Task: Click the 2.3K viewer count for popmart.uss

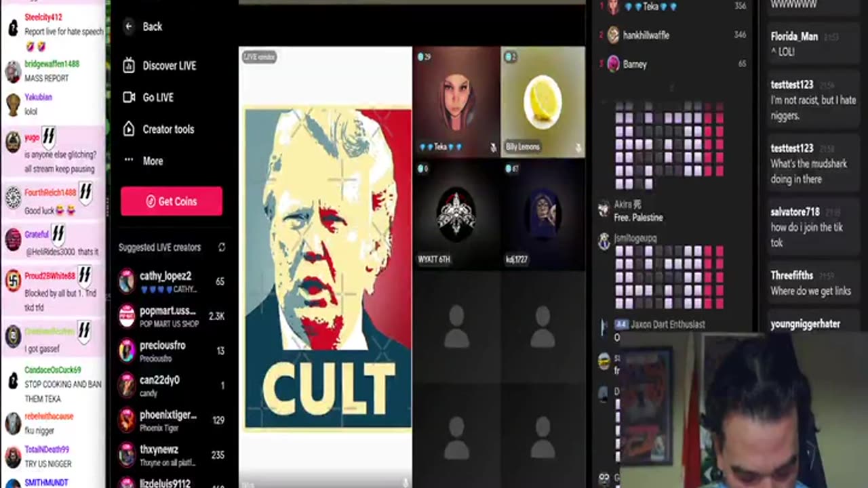Action: [216, 317]
